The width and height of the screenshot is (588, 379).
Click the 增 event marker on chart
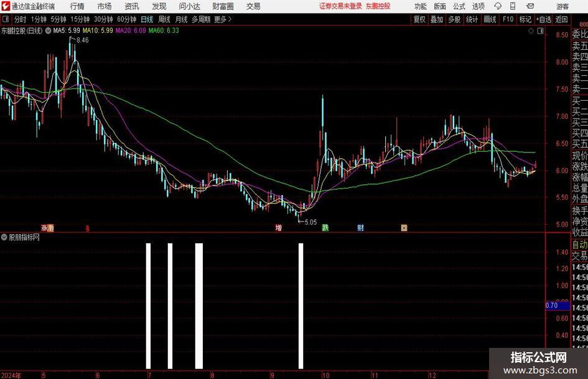tap(279, 227)
